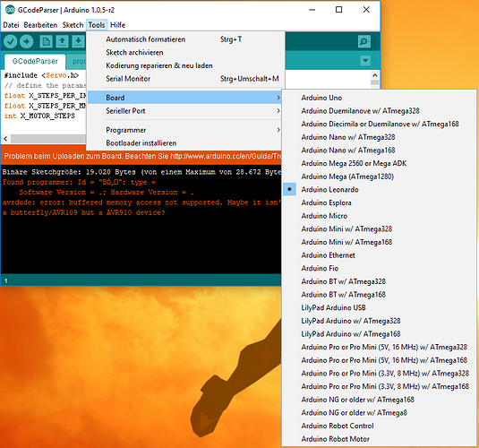Choose Arduino Mega 2560 or Mega ADK
Image resolution: width=479 pixels, height=448 pixels.
(x=380, y=164)
